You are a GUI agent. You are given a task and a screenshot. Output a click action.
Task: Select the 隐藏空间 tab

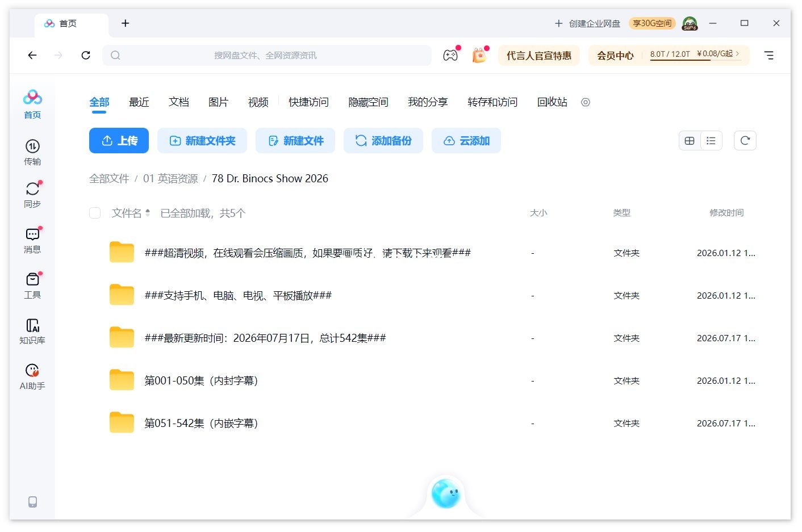[368, 102]
